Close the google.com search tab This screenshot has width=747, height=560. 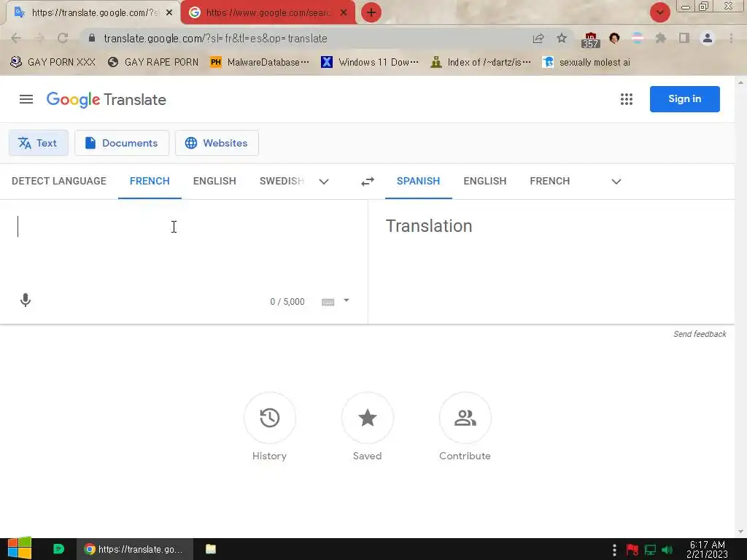point(344,13)
